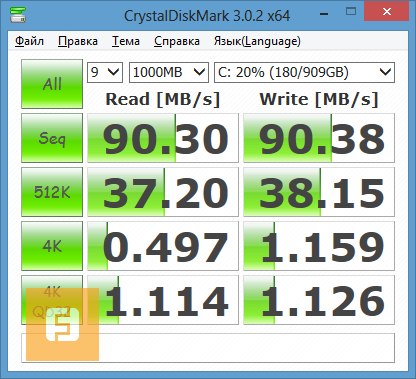Image resolution: width=416 pixels, height=379 pixels.
Task: Run all benchmarks with the All button
Action: coord(52,84)
